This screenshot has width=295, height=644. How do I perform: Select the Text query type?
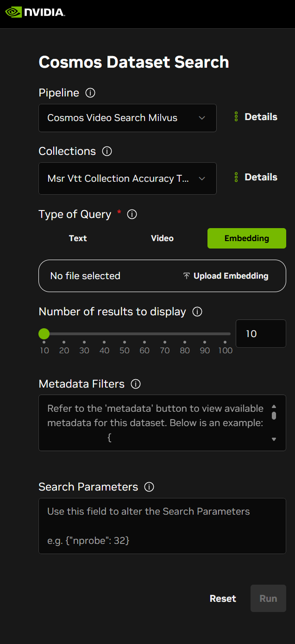78,238
